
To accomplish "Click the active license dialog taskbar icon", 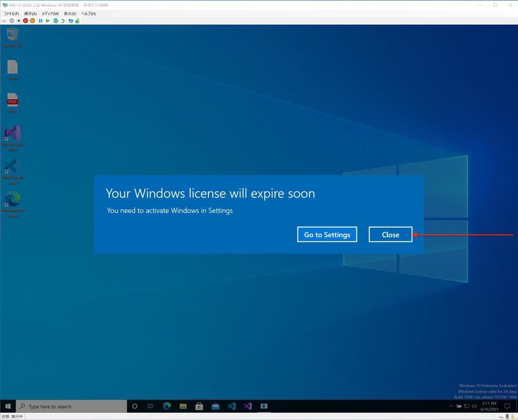I will 264,406.
